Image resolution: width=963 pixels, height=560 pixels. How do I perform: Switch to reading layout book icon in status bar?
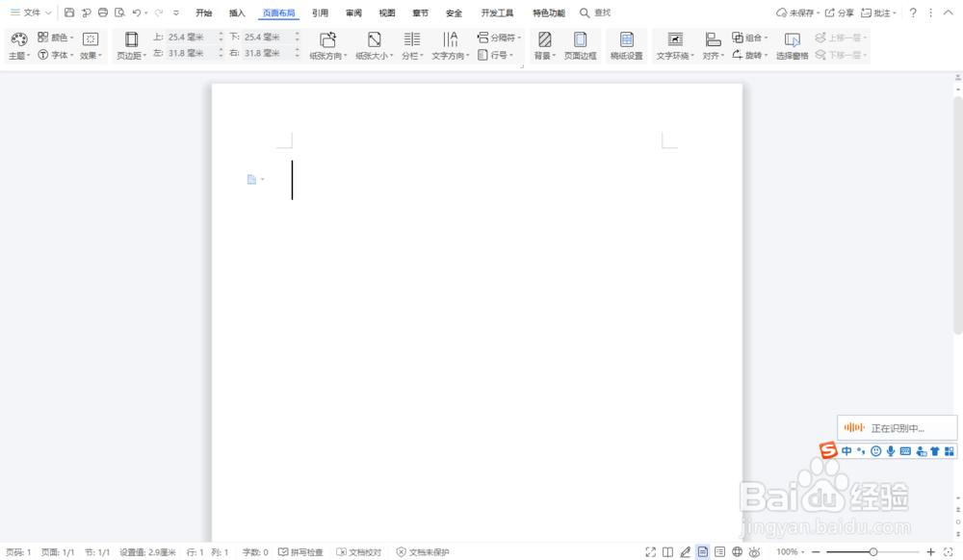click(667, 552)
